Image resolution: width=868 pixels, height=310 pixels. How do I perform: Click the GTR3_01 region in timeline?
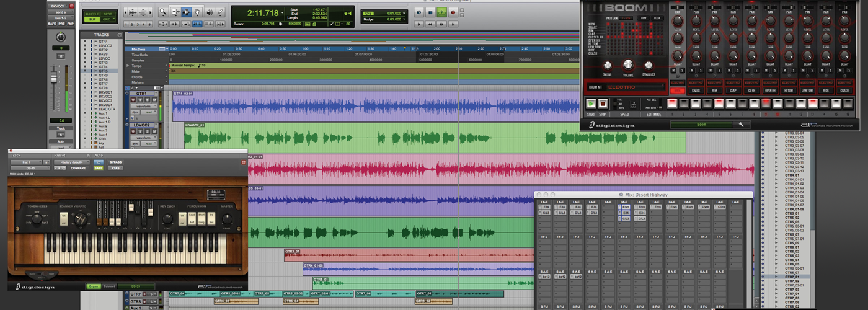pos(409,254)
